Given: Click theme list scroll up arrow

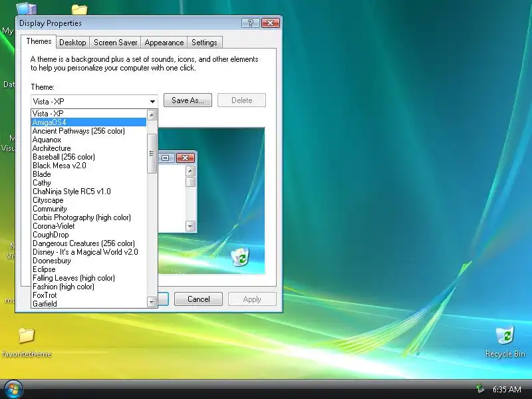Looking at the screenshot, I should 152,115.
